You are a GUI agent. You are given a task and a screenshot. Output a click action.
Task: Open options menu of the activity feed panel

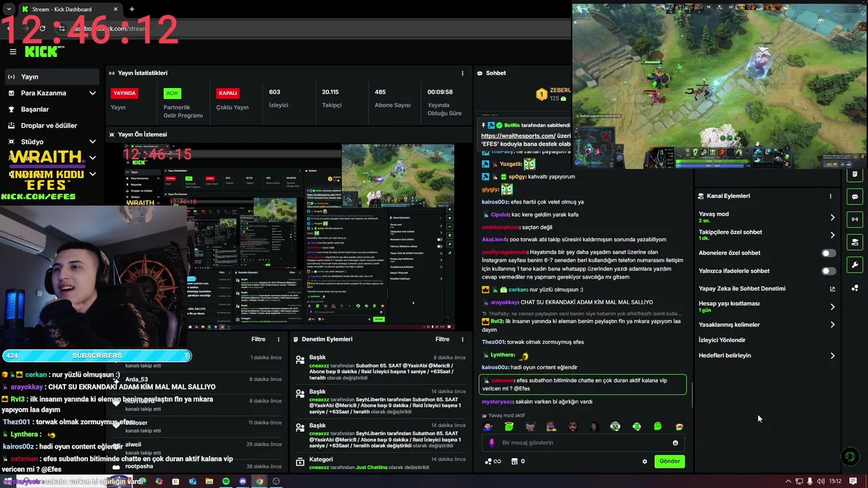[279, 340]
